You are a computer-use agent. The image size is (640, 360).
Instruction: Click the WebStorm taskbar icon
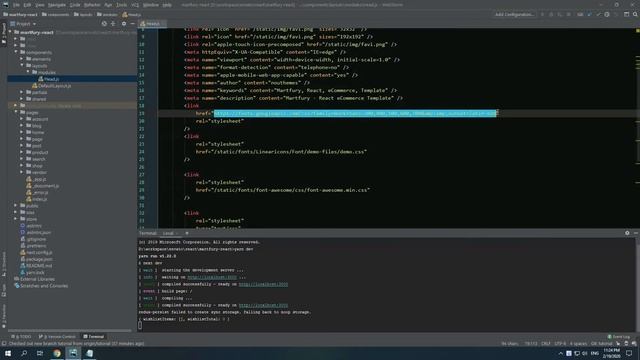73,353
